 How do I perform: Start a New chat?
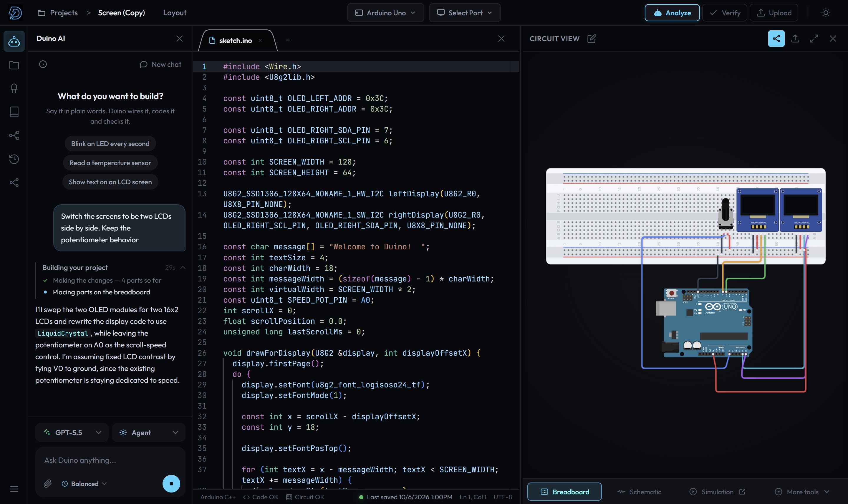160,64
